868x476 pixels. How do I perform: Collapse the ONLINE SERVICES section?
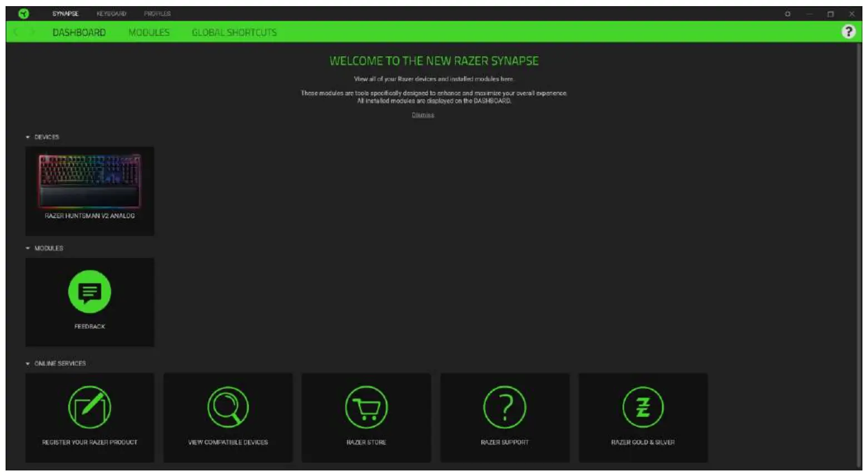click(x=27, y=363)
